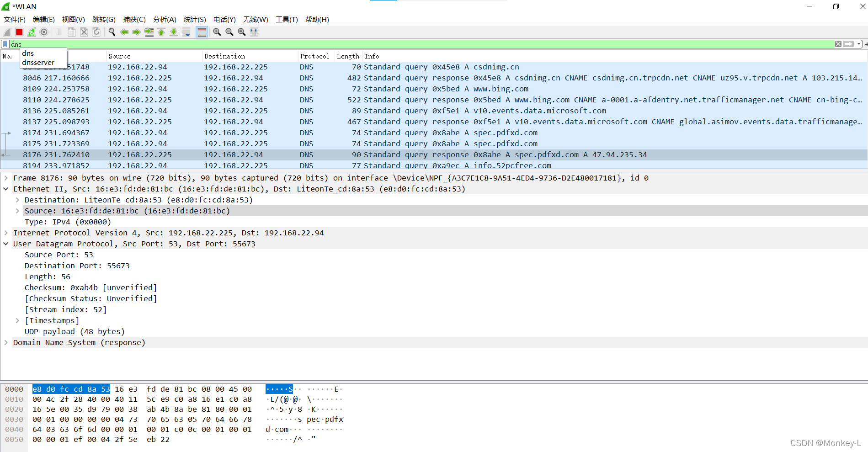This screenshot has height=452, width=868.
Task: Open the 工具(T) menu
Action: [287, 20]
